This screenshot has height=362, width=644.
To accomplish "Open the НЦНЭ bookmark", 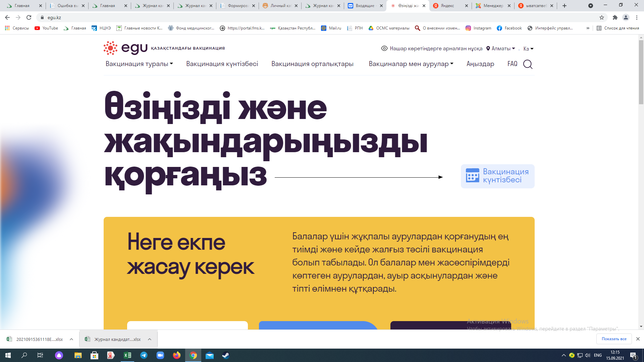I will click(x=101, y=28).
